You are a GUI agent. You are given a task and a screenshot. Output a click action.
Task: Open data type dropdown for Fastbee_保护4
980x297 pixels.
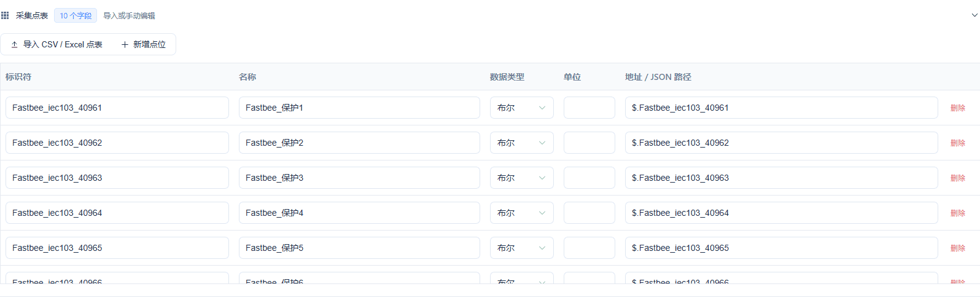click(x=522, y=213)
